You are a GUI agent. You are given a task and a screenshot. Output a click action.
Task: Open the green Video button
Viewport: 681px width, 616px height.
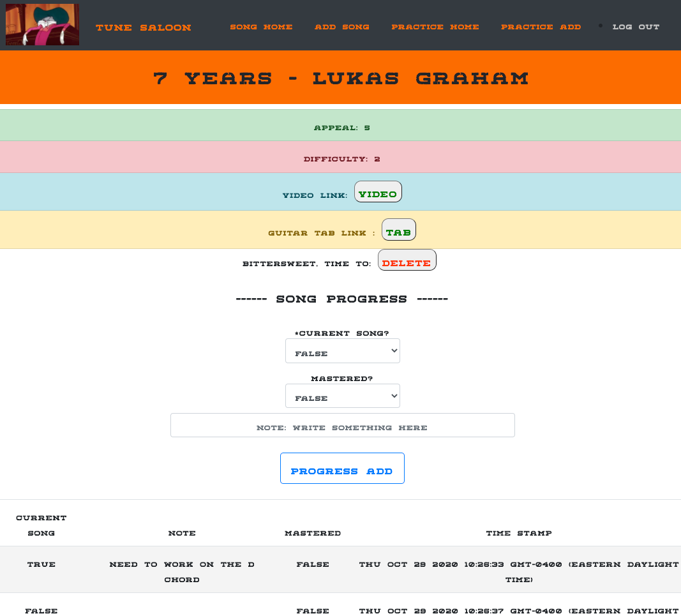[378, 192]
